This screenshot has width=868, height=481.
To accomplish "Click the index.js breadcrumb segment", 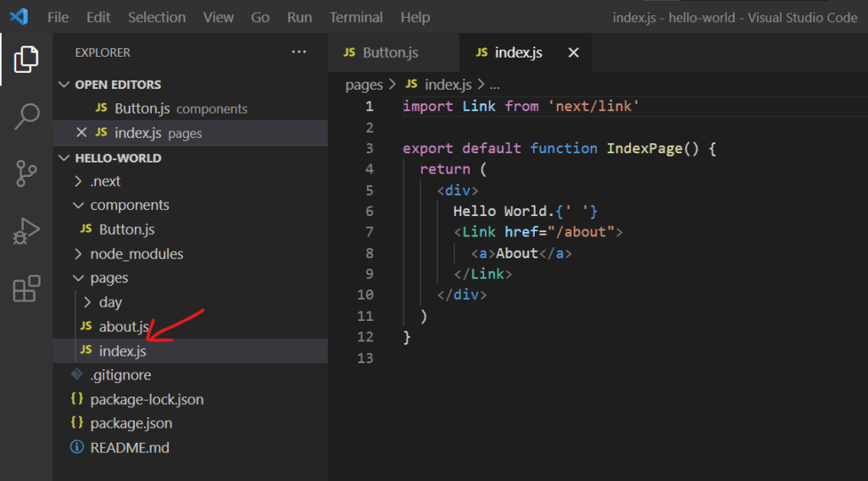I will [x=448, y=85].
